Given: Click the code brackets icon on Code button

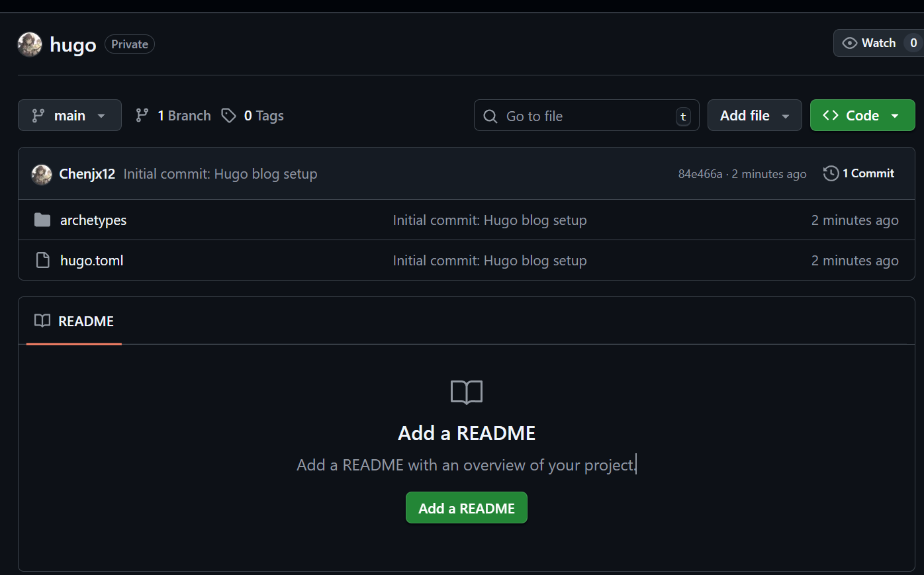Looking at the screenshot, I should [831, 115].
